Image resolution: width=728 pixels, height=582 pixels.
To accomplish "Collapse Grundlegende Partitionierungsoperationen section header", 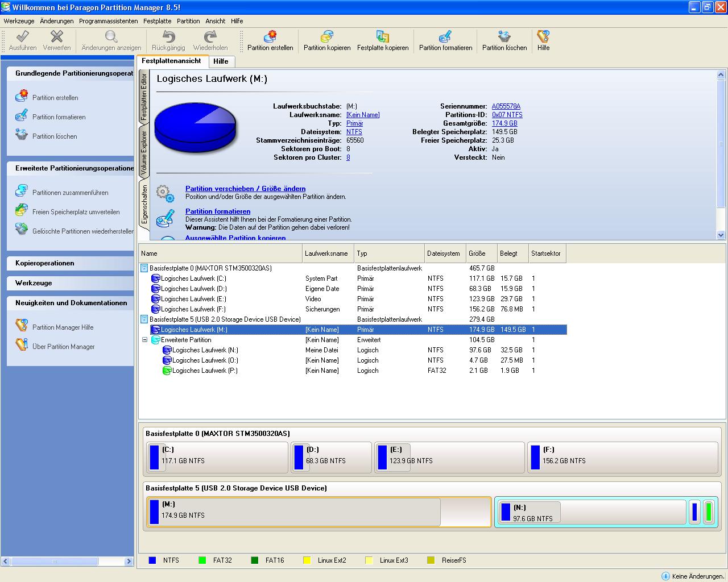I will (x=70, y=73).
